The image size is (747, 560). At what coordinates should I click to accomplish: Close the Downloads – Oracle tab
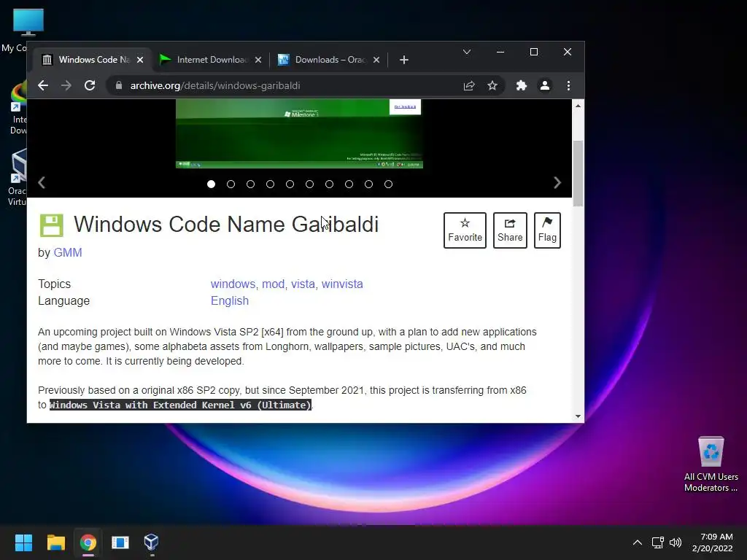(x=376, y=60)
